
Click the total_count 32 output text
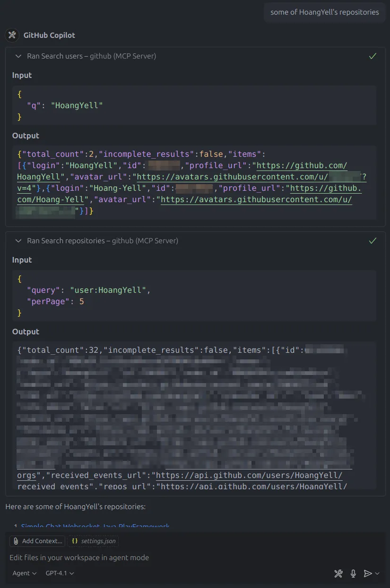(x=60, y=350)
